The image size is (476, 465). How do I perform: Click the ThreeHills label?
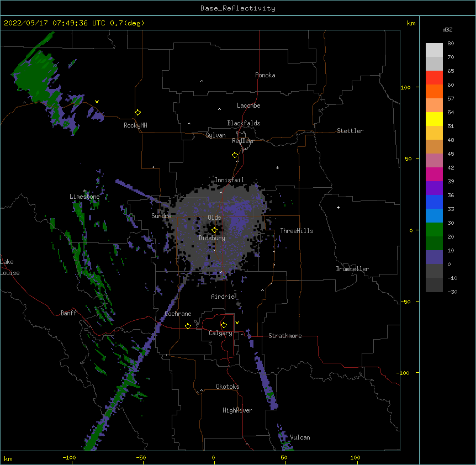(297, 231)
